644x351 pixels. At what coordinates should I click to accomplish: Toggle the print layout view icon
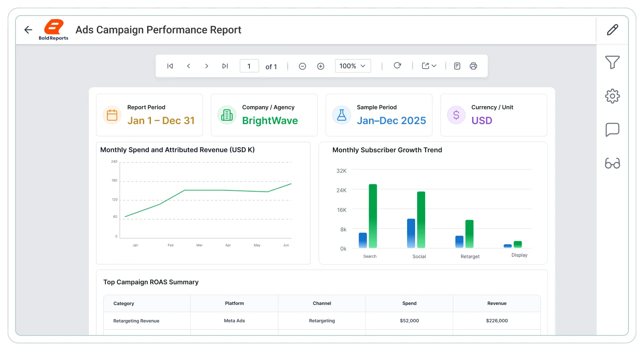pyautogui.click(x=457, y=66)
